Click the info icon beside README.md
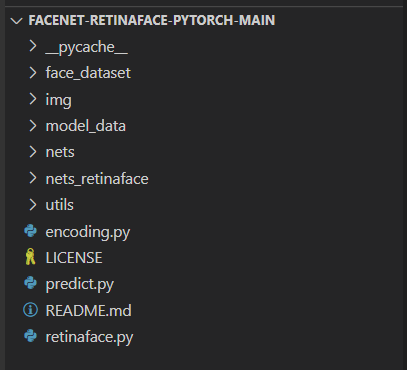The image size is (407, 370). point(30,310)
